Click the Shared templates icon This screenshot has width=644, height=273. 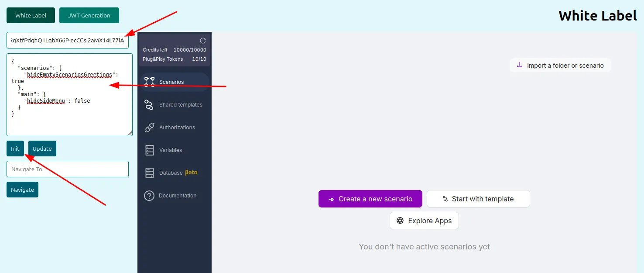coord(149,105)
